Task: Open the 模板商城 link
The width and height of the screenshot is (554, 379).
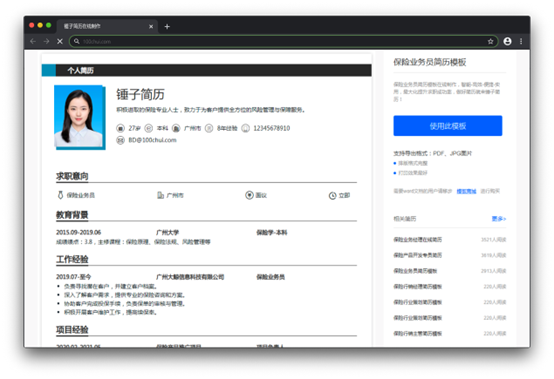Action: click(x=466, y=191)
